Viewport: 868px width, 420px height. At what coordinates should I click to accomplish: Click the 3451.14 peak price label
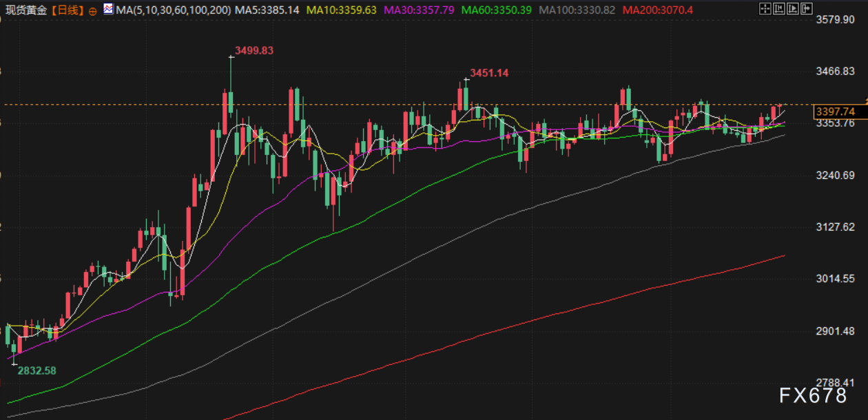point(489,73)
